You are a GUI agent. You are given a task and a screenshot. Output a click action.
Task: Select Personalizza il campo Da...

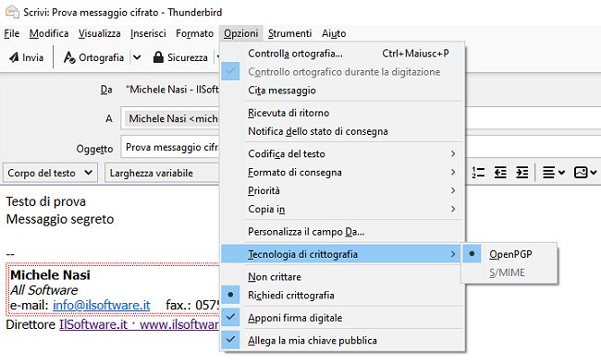[343, 232]
